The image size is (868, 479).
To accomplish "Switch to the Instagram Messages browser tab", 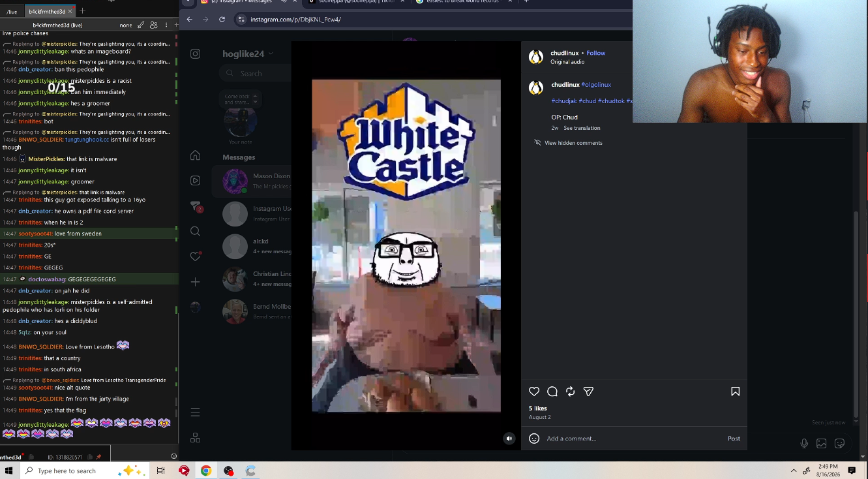I will coord(244,1).
